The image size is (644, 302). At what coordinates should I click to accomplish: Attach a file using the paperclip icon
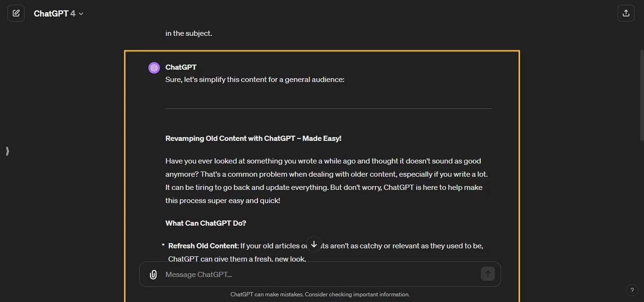pyautogui.click(x=153, y=274)
